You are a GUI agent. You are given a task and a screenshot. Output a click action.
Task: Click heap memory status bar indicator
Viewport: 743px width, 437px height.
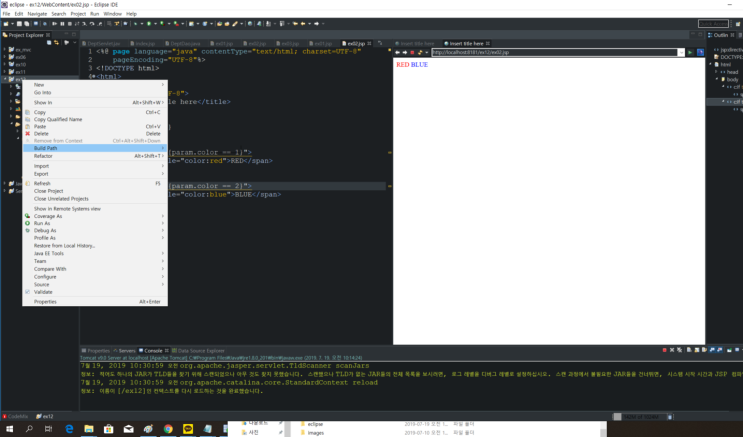(641, 417)
